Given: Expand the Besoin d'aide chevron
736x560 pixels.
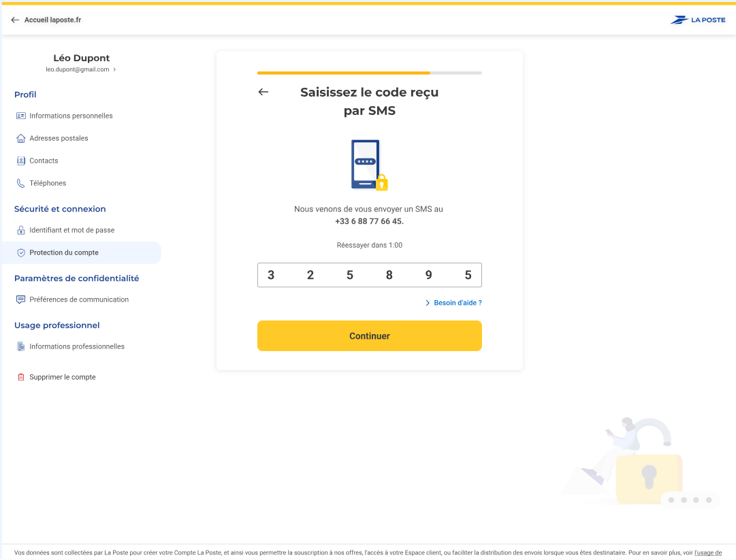Looking at the screenshot, I should coord(428,303).
